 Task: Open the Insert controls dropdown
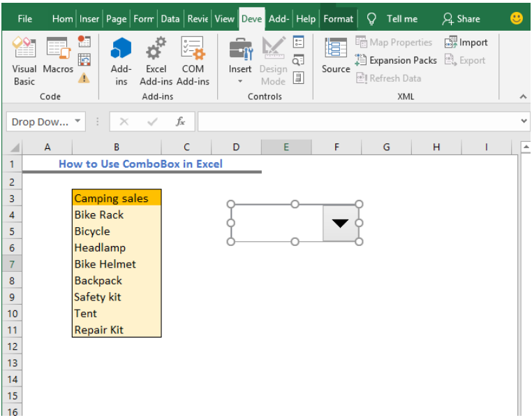coord(240,61)
